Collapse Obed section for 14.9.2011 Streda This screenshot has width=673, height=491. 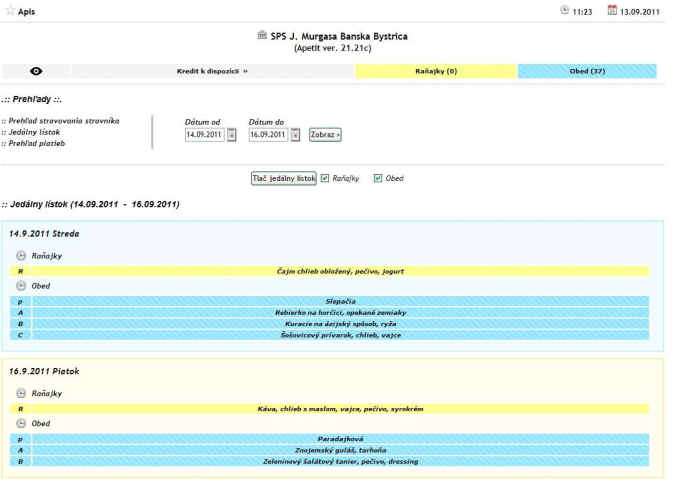pos(21,286)
